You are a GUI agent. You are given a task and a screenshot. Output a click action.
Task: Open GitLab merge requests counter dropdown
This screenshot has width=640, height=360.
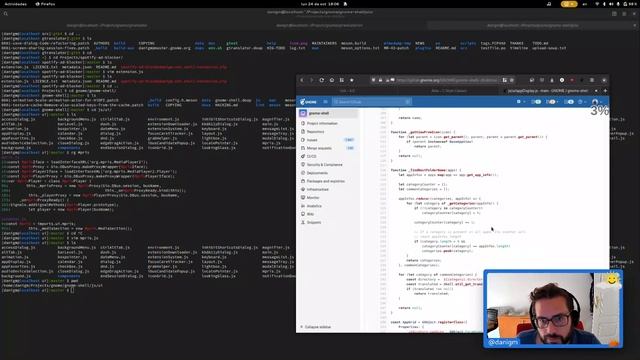click(551, 102)
